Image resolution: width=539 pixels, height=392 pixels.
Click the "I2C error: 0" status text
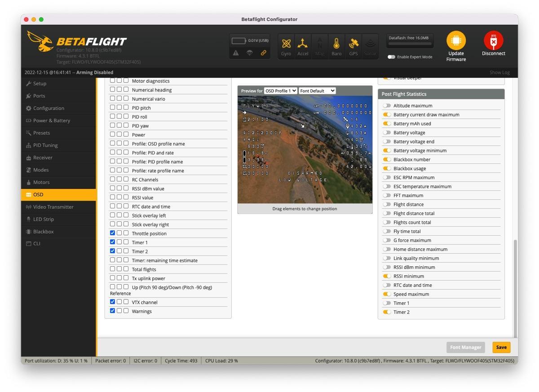coord(146,361)
